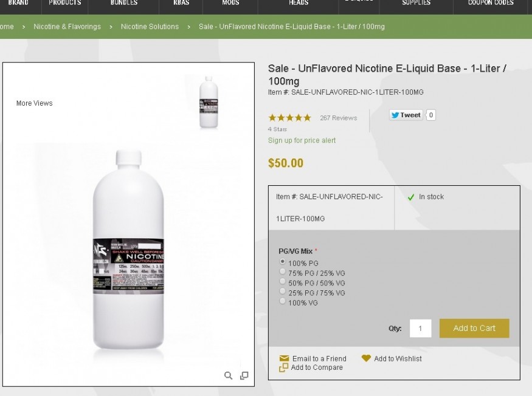Open the 267 Reviews link

point(338,118)
